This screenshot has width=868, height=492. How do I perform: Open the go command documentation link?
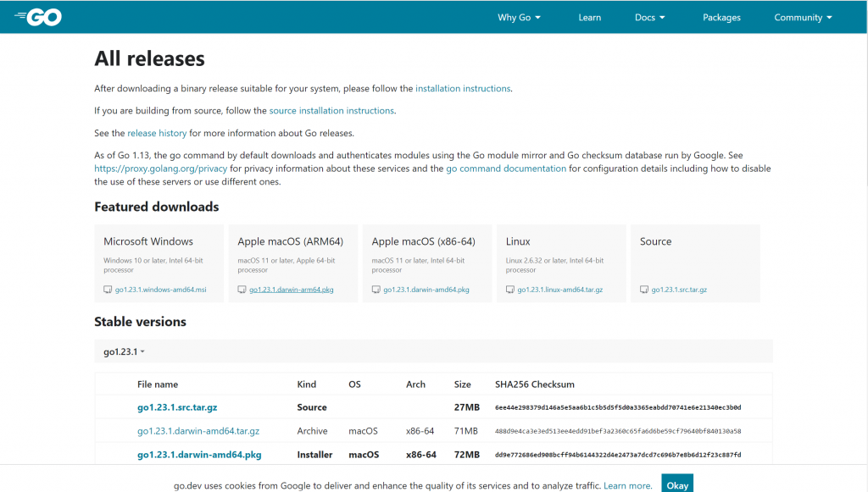pos(506,169)
